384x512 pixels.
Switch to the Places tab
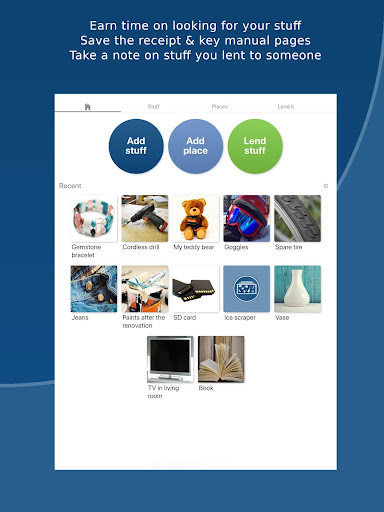point(220,107)
